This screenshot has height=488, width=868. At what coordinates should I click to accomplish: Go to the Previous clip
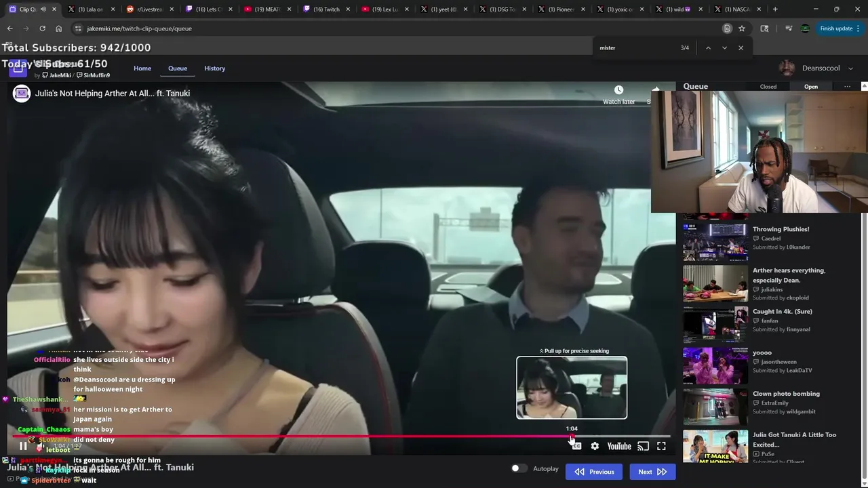click(594, 472)
